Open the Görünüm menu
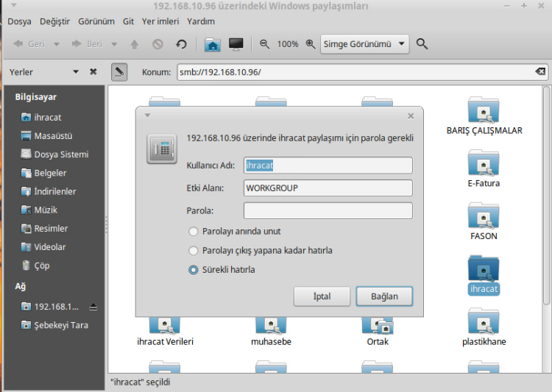Screen dimensions: 552x392 click(96, 21)
